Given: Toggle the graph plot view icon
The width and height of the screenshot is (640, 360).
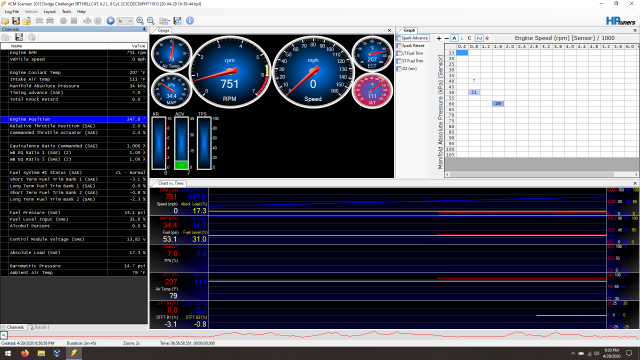Looking at the screenshot, I should coord(479,38).
